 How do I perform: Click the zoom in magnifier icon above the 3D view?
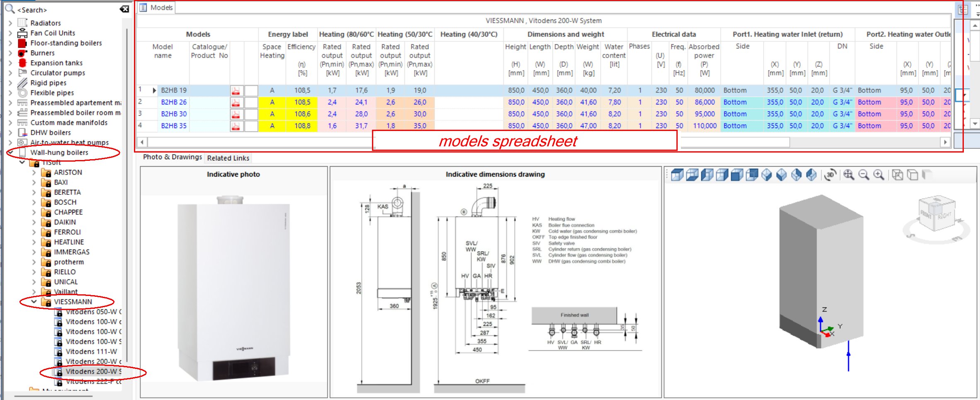[x=878, y=174]
